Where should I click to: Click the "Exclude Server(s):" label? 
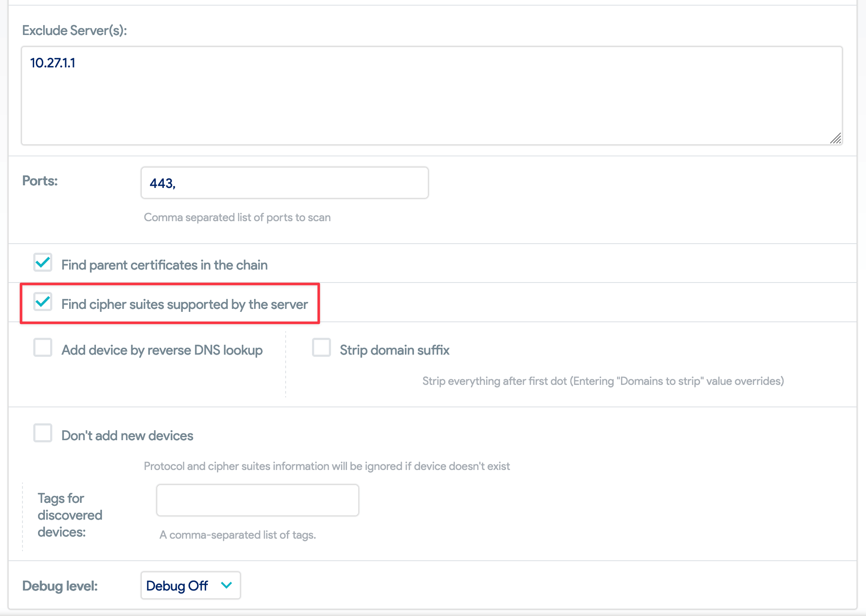[x=74, y=30]
